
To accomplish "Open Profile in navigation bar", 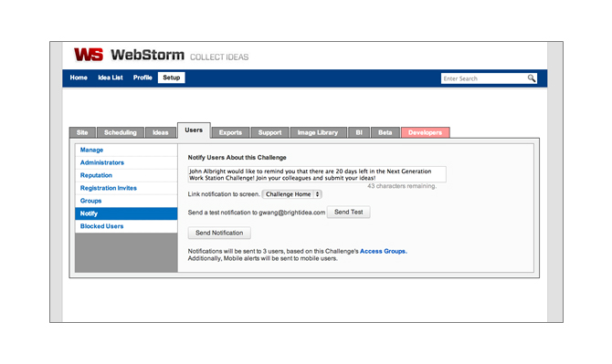I will point(142,78).
